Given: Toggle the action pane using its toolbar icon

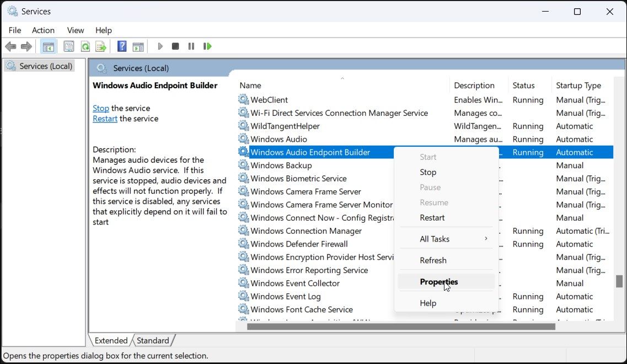Looking at the screenshot, I should point(138,46).
